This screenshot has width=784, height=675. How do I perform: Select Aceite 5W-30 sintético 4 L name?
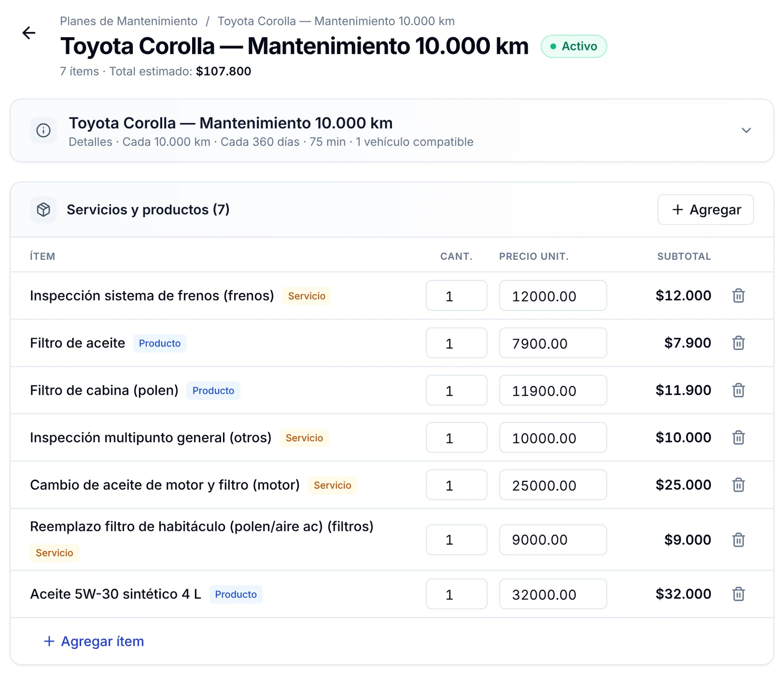[x=116, y=594]
